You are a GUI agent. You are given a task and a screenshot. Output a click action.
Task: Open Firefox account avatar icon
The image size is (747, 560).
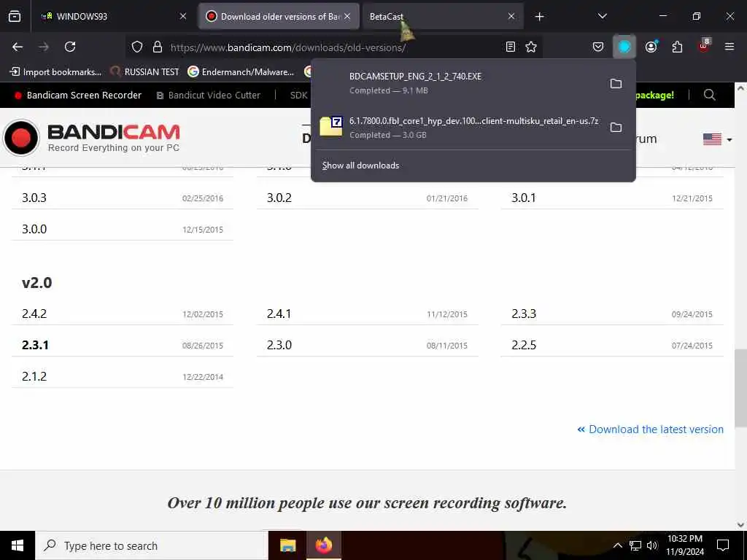[651, 47]
